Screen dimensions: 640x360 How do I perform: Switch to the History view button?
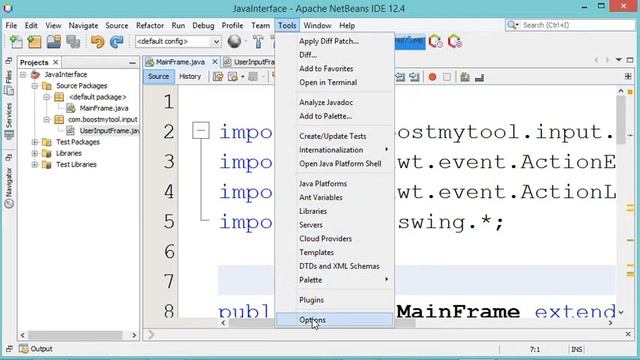tap(190, 76)
